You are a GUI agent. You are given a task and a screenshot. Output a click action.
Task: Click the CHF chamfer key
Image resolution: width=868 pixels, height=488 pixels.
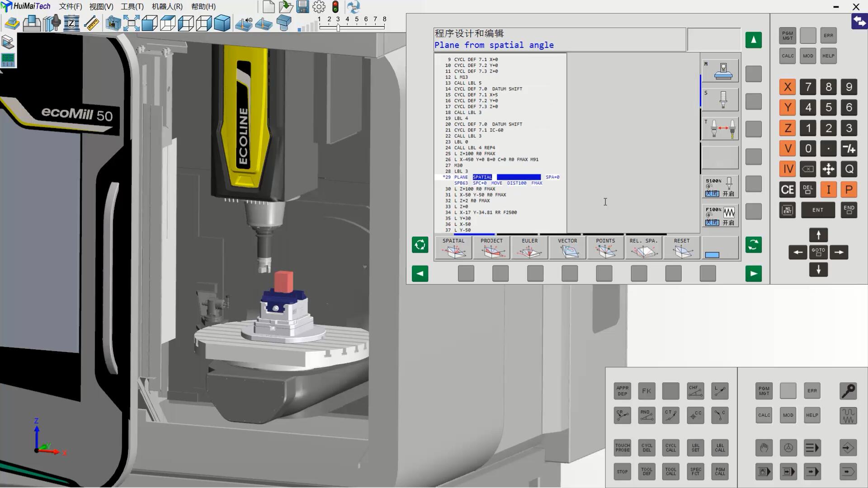[695, 391]
